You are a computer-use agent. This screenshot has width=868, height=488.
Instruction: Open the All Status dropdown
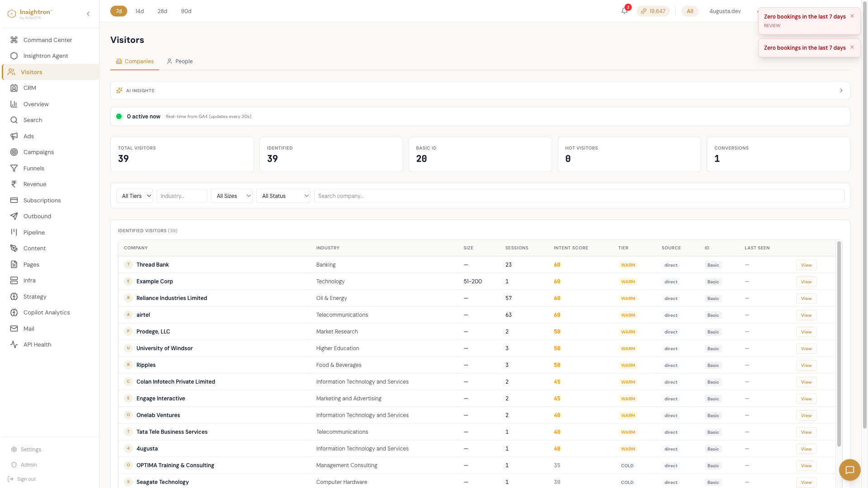click(283, 196)
